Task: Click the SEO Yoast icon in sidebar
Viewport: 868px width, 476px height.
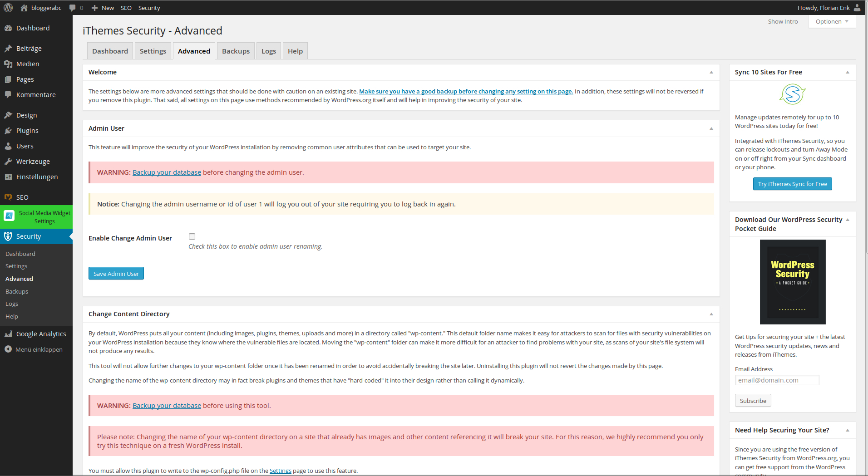Action: tap(8, 197)
